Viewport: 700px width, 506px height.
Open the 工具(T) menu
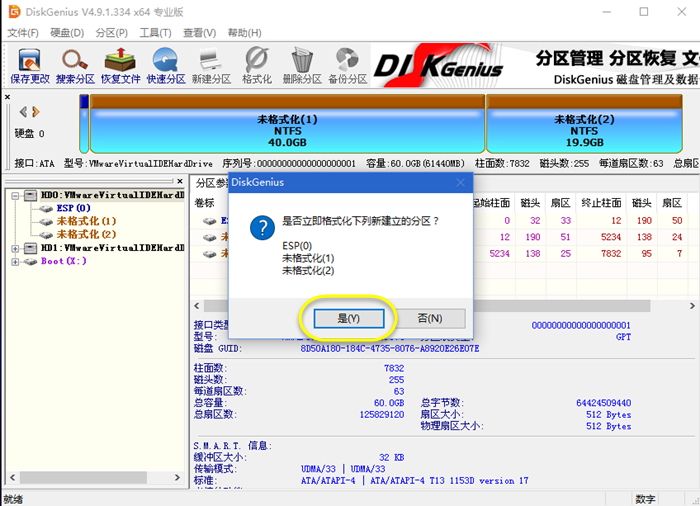coord(155,33)
